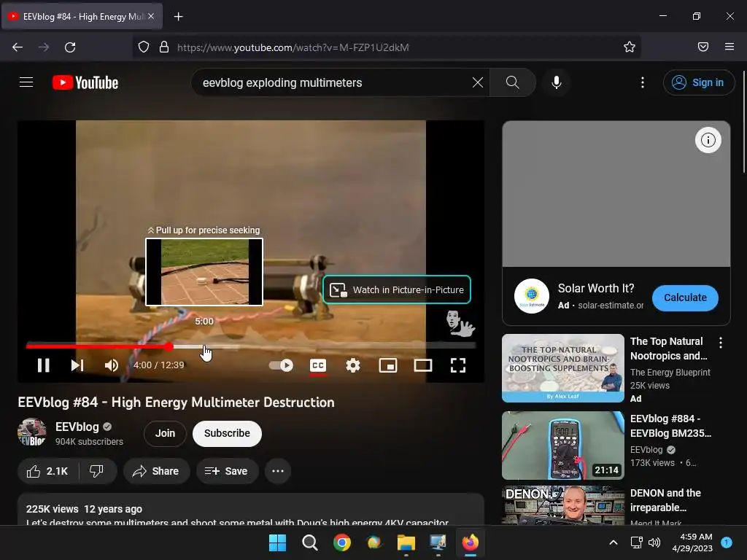Pause the video
Image resolution: width=747 pixels, height=560 pixels.
(x=43, y=365)
